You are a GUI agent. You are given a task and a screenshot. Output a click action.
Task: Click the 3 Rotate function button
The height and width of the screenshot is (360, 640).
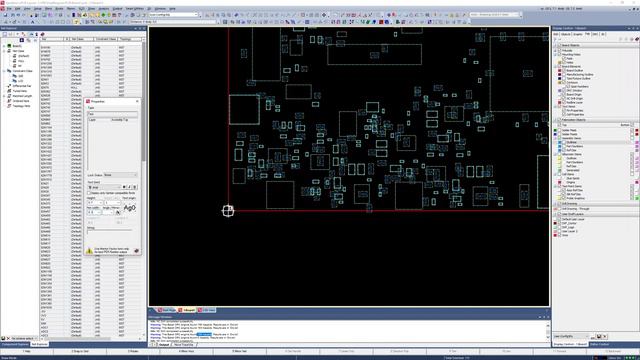pyautogui.click(x=133, y=351)
